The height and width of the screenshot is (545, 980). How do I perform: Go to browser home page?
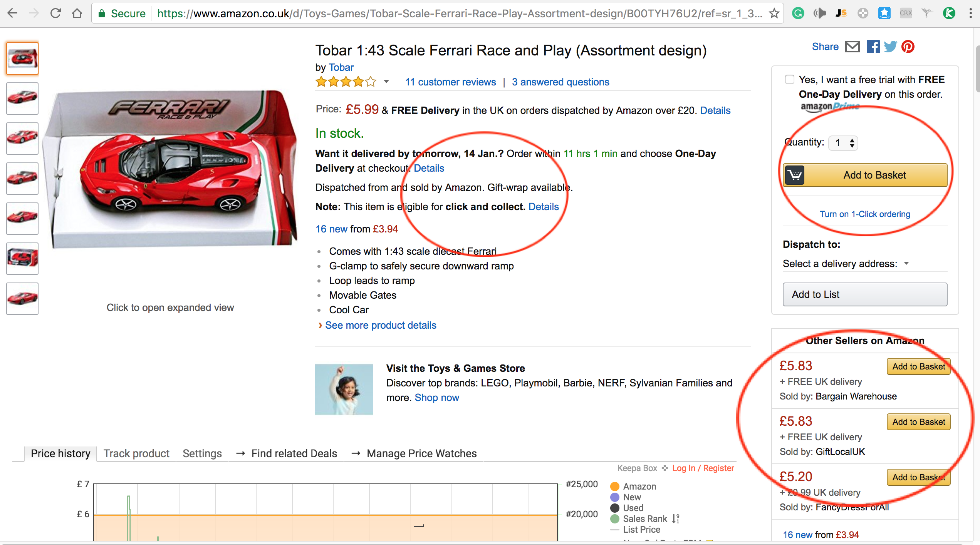[x=77, y=14]
